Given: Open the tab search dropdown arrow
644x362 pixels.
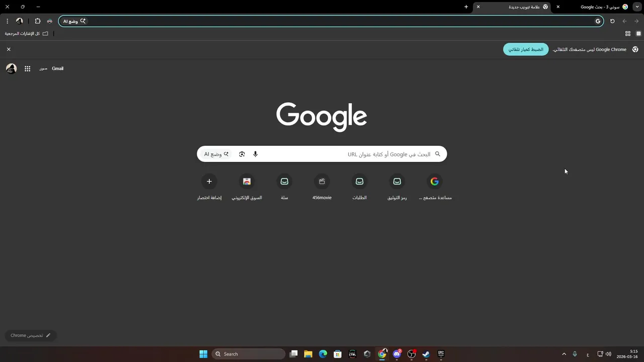Looking at the screenshot, I should tap(637, 7).
